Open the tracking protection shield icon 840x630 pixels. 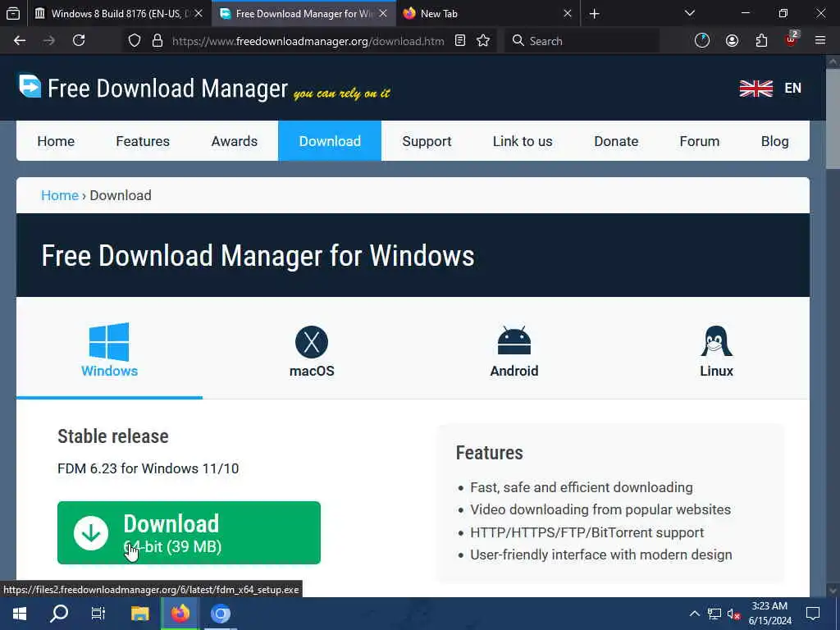coord(135,41)
